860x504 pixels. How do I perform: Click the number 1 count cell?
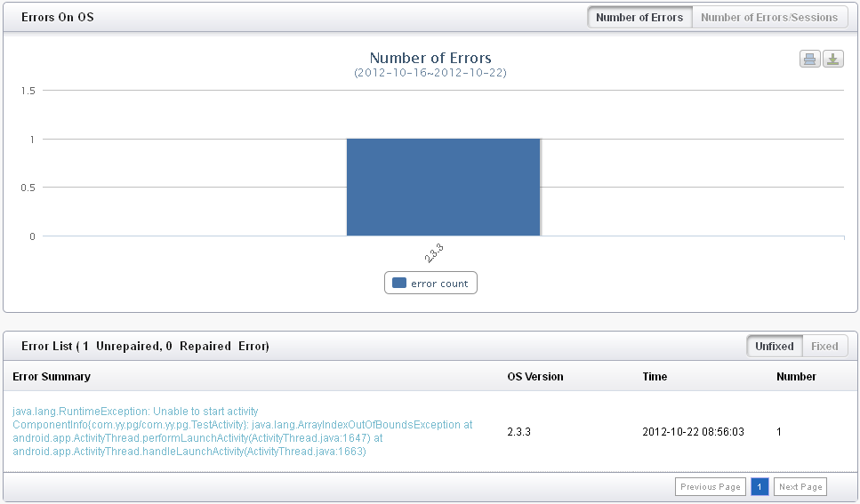click(779, 432)
